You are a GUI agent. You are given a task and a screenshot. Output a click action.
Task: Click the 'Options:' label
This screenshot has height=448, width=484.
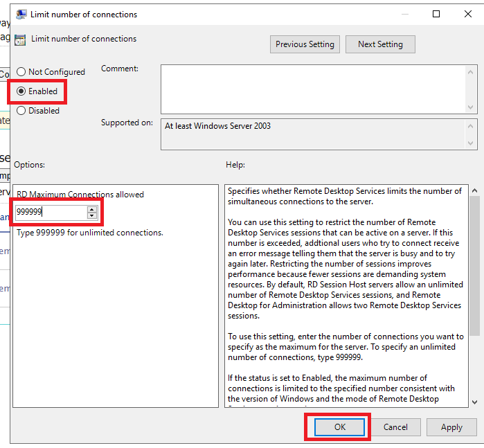[29, 165]
